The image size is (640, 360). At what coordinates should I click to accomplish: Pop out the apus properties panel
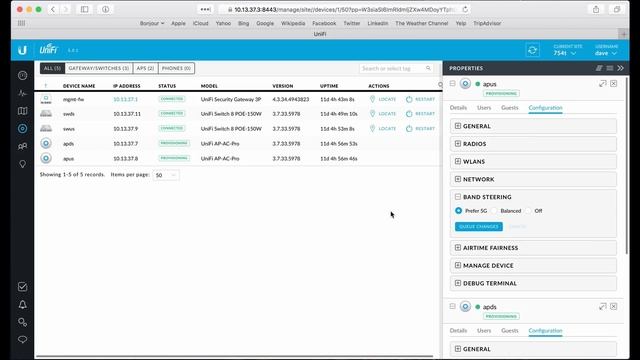602,84
